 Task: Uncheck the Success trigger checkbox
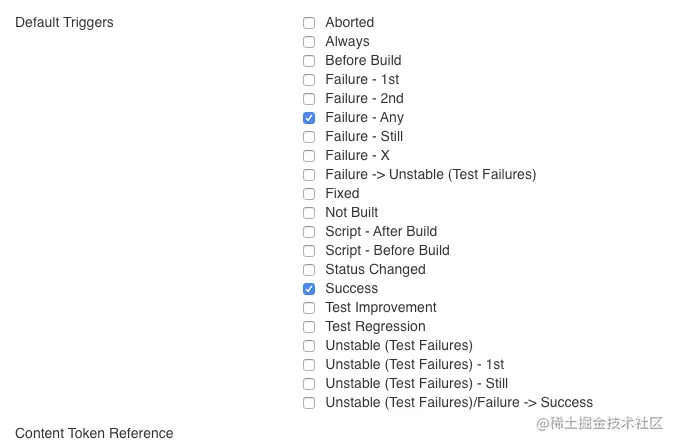[309, 289]
